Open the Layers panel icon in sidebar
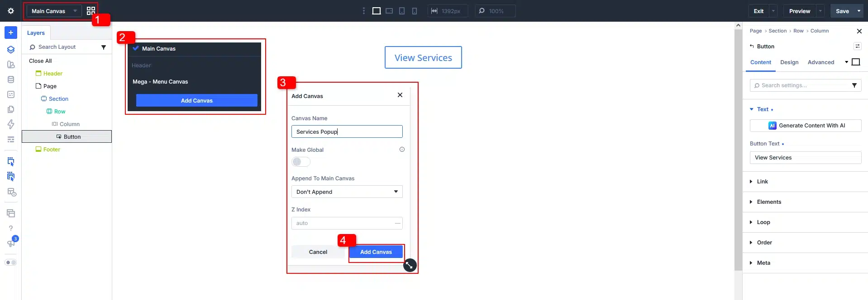868x300 pixels. [11, 50]
